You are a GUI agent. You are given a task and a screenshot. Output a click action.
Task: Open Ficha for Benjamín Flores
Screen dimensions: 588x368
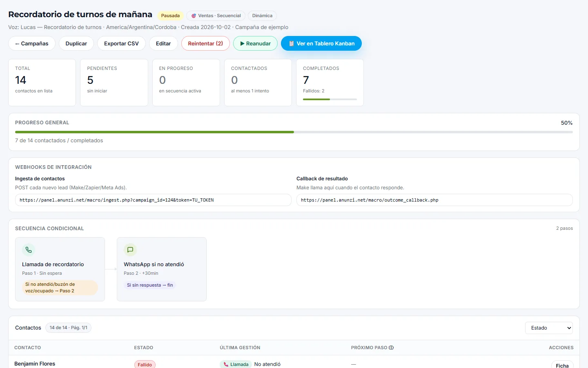pyautogui.click(x=562, y=365)
